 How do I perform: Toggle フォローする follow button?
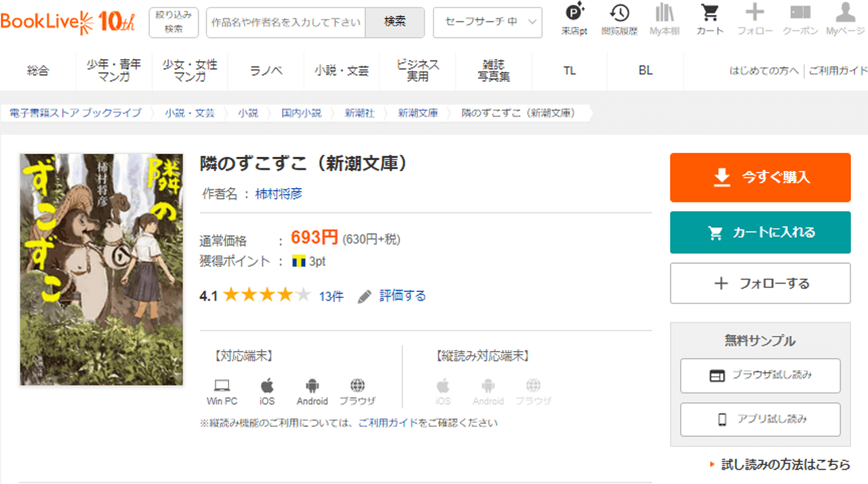(760, 284)
